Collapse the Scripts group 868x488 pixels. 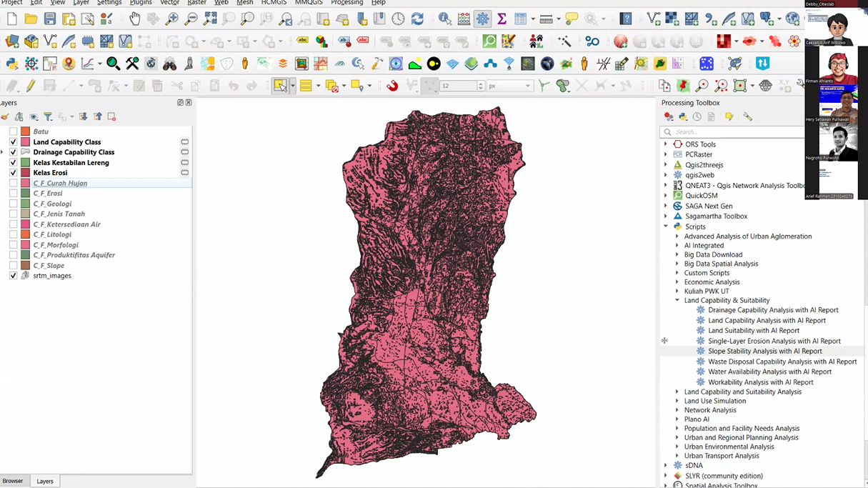click(x=666, y=226)
